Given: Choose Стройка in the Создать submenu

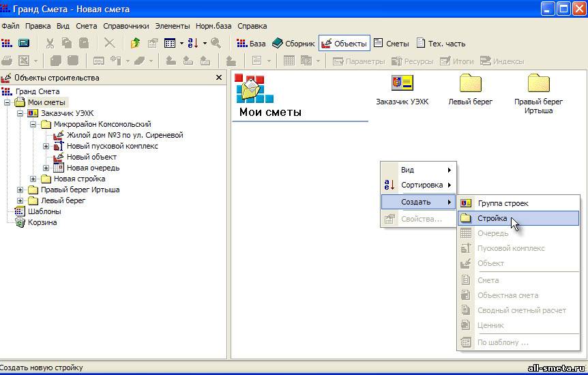Looking at the screenshot, I should pyautogui.click(x=518, y=218).
